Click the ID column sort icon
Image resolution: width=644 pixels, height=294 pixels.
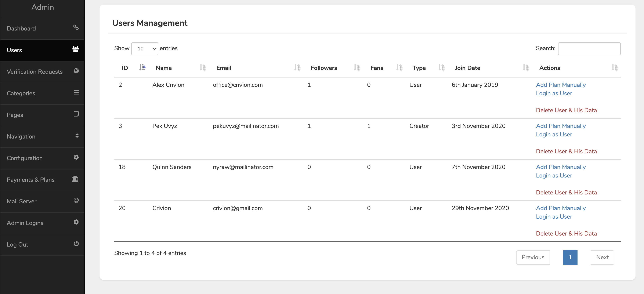[x=142, y=67]
